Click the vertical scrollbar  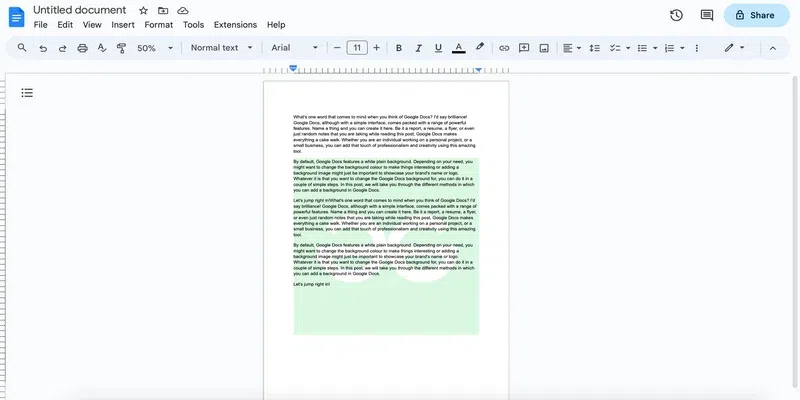[796, 232]
